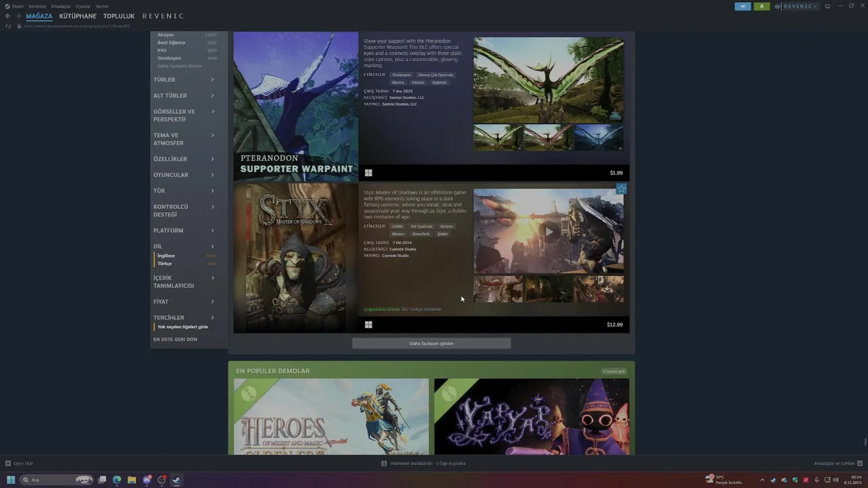Open the taskbar clock and date
The width and height of the screenshot is (868, 488).
853,480
